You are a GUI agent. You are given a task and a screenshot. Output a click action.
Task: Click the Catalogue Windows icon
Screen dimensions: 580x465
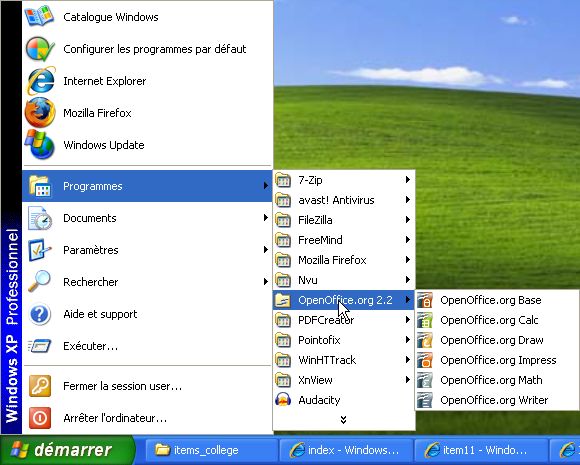(39, 15)
